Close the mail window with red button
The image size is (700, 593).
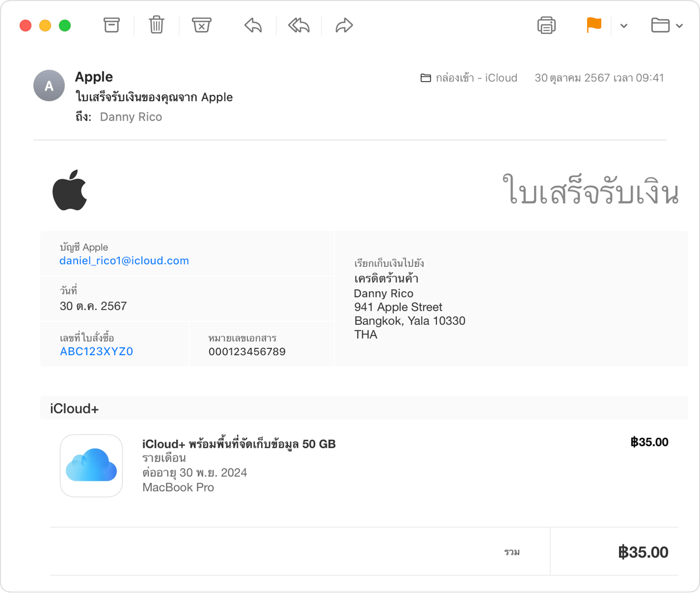tap(25, 25)
